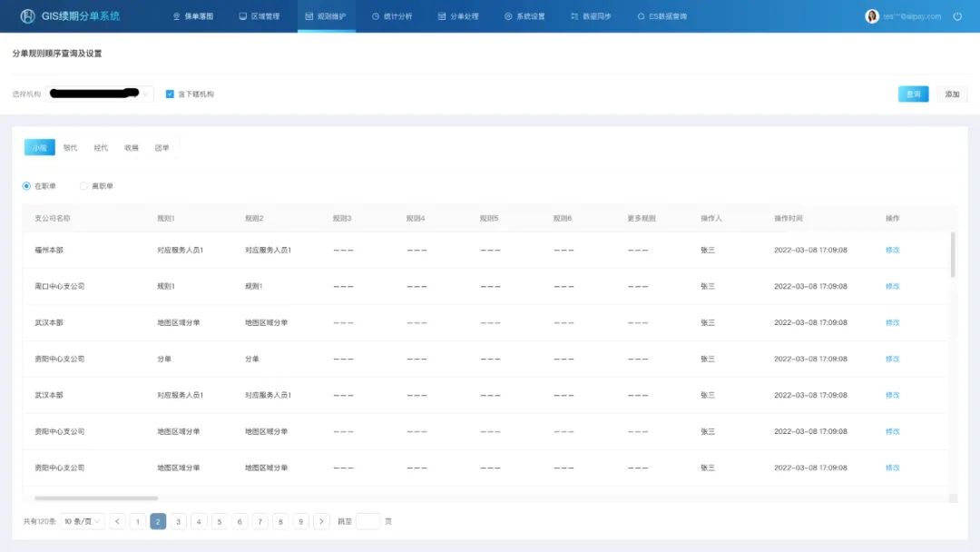This screenshot has height=552, width=980.
Task: Switch to the 银代 tab
Action: [70, 147]
